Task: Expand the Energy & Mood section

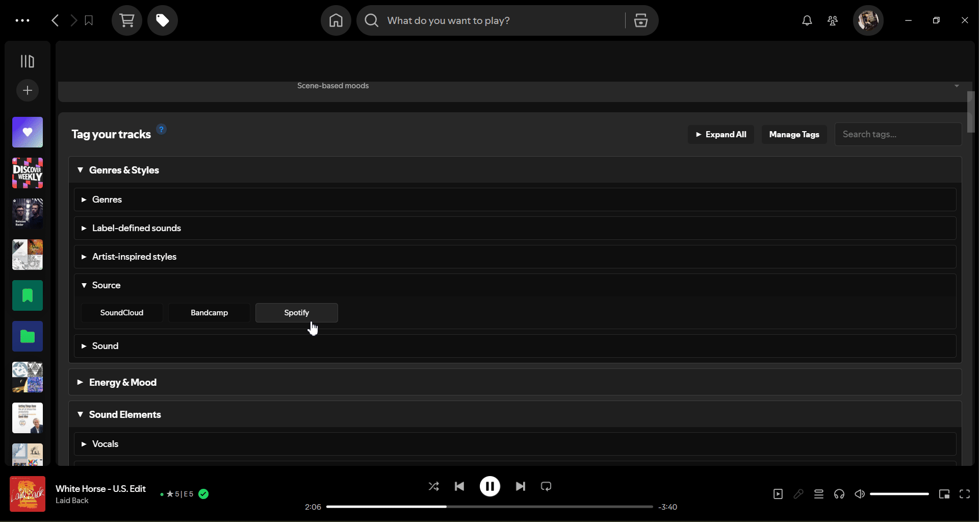Action: 515,382
